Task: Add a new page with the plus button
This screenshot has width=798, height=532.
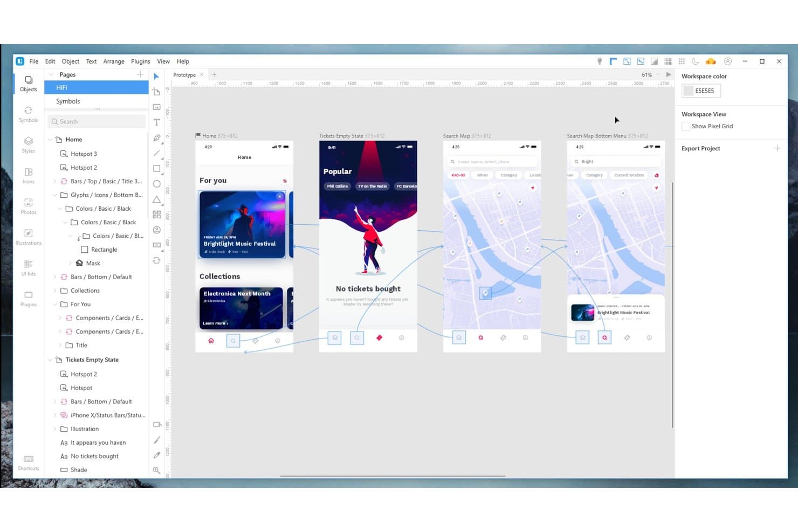Action: pyautogui.click(x=140, y=74)
